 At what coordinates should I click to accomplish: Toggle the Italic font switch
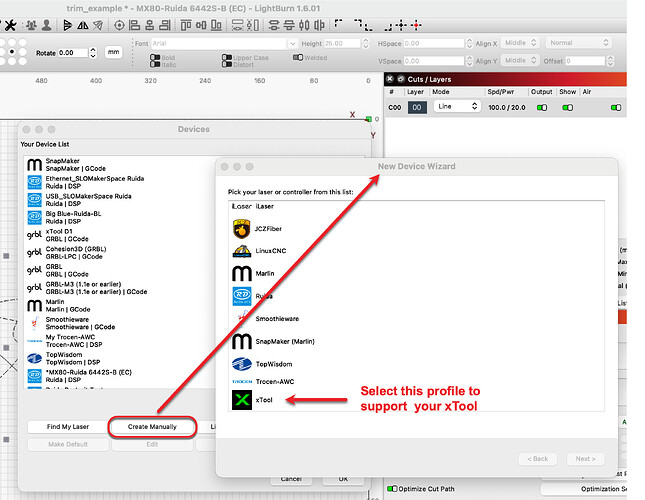tap(155, 64)
